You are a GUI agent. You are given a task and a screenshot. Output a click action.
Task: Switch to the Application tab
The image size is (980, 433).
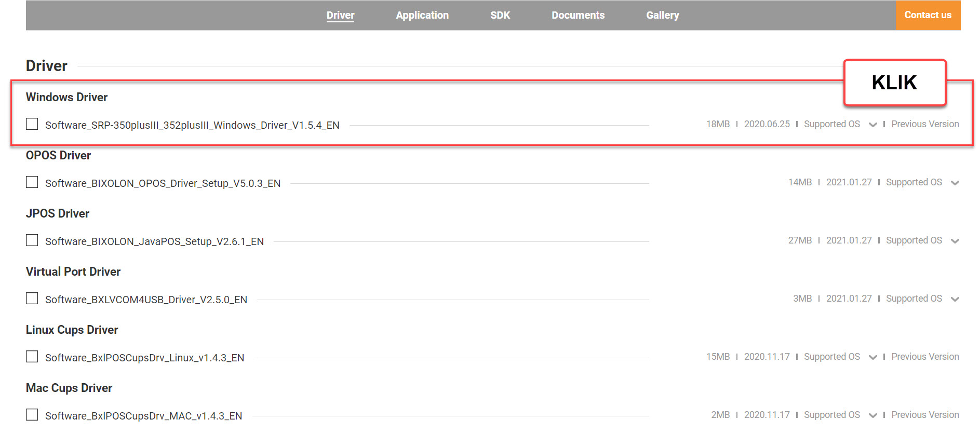[422, 15]
